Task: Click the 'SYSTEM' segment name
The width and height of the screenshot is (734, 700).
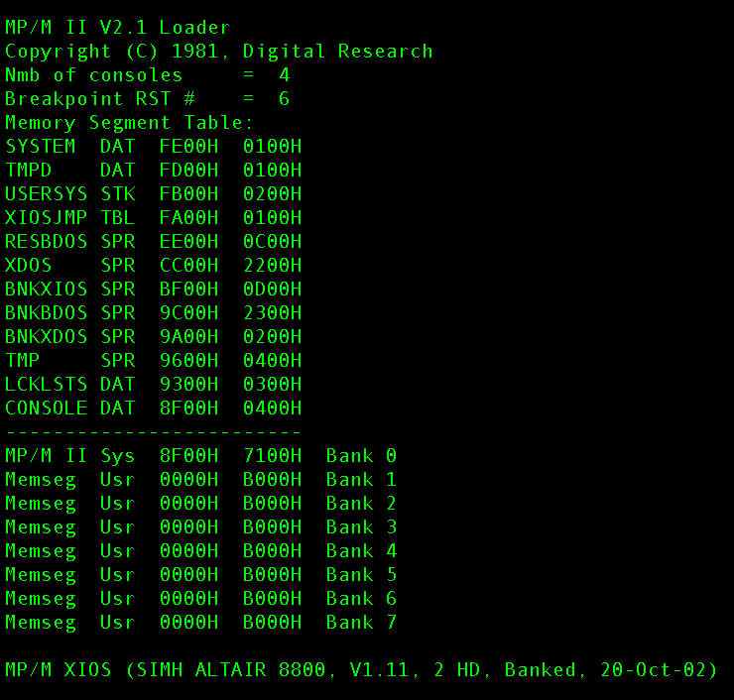Action: pos(41,147)
